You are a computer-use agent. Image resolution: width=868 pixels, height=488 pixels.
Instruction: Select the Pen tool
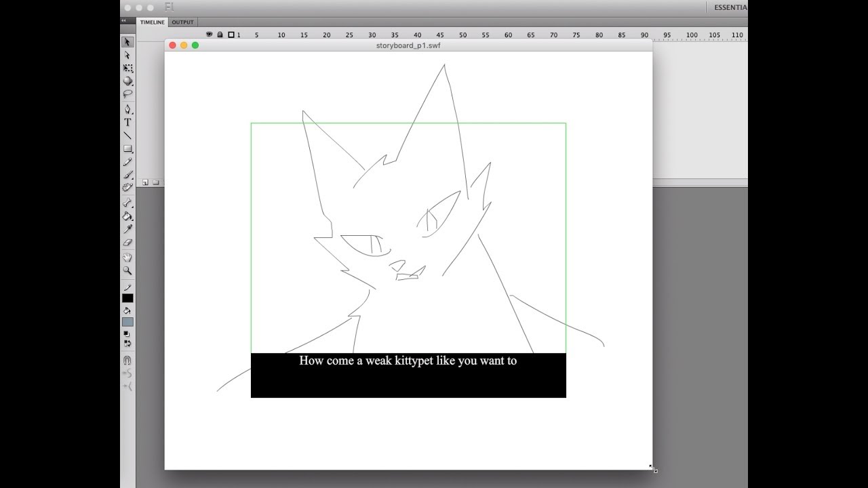(127, 109)
